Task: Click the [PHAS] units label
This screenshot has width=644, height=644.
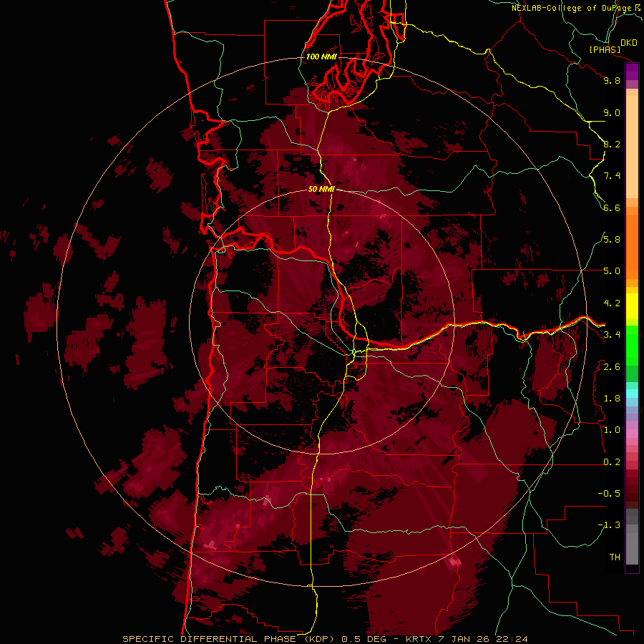Action: [605, 49]
